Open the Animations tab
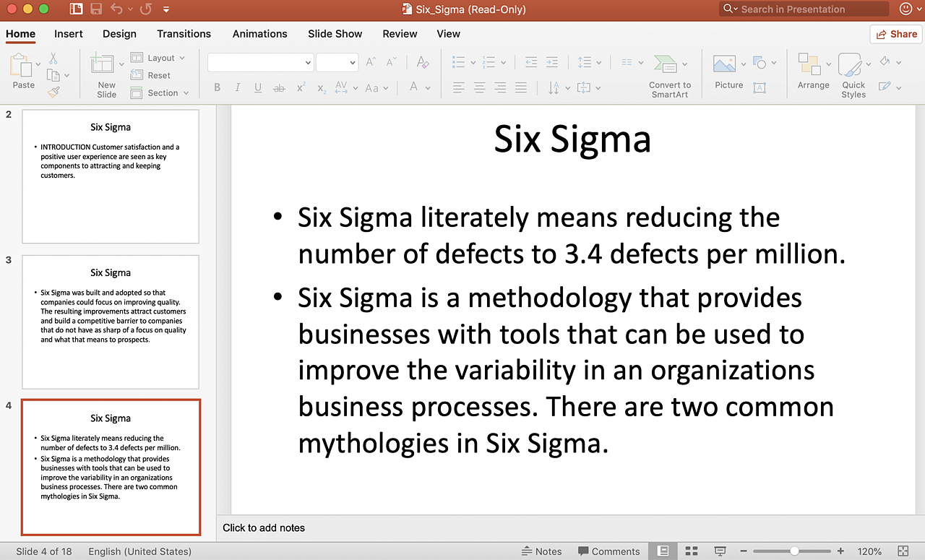The width and height of the screenshot is (925, 560). coord(259,34)
